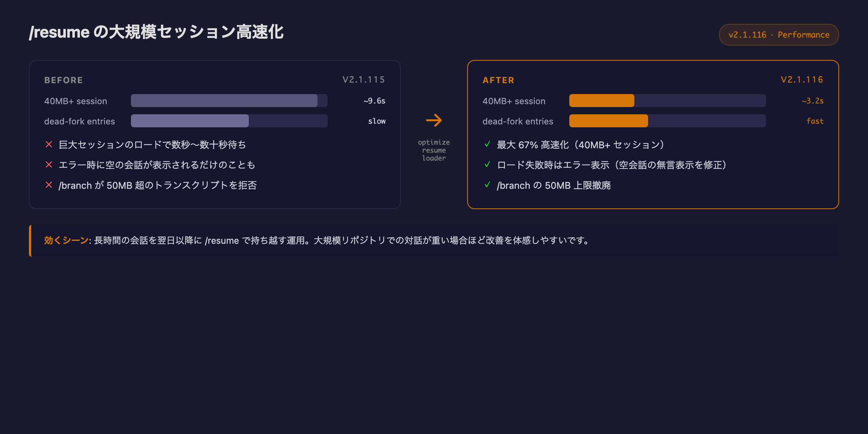Image resolution: width=868 pixels, height=434 pixels.
Task: Click red X beside /branch が 50MB line
Action: pos(49,185)
